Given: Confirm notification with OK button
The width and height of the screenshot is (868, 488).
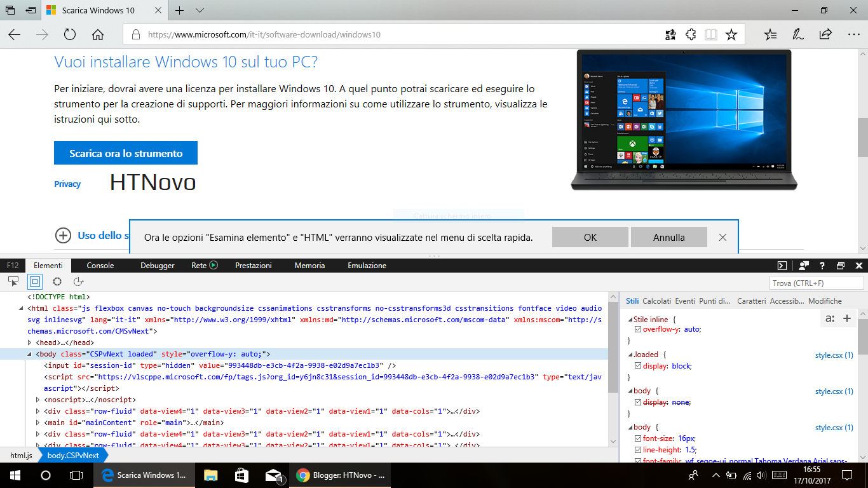Looking at the screenshot, I should 590,237.
